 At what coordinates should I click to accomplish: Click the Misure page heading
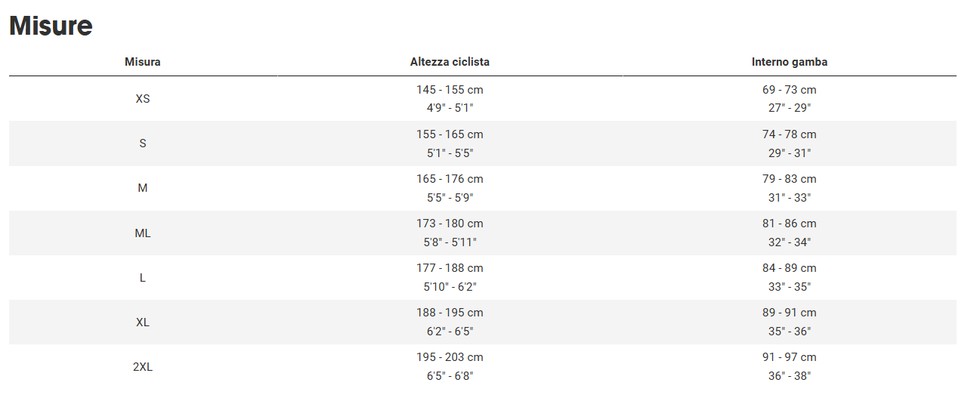click(51, 26)
